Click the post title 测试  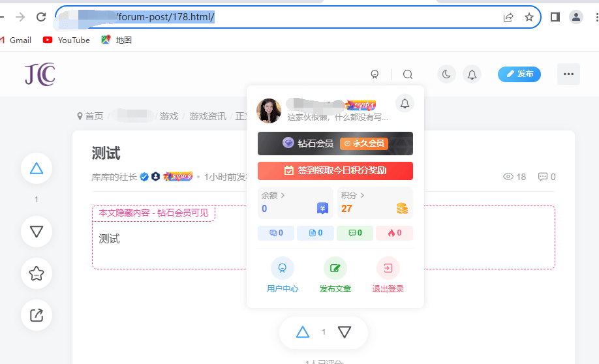coord(106,153)
